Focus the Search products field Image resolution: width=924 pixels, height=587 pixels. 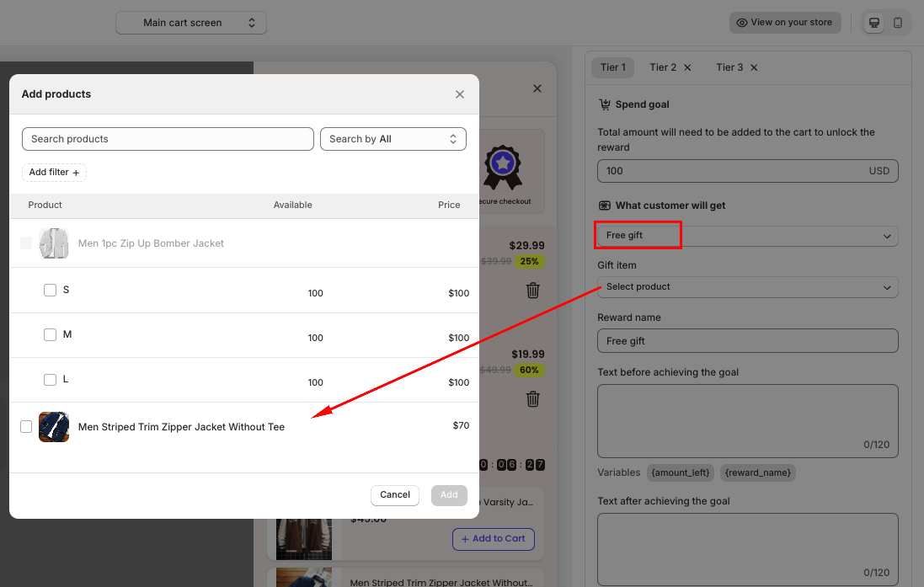tap(168, 139)
